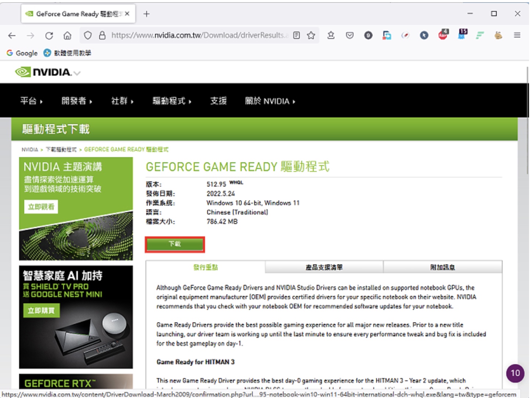This screenshot has height=398, width=532.
Task: Open a new browser tab
Action: [147, 14]
